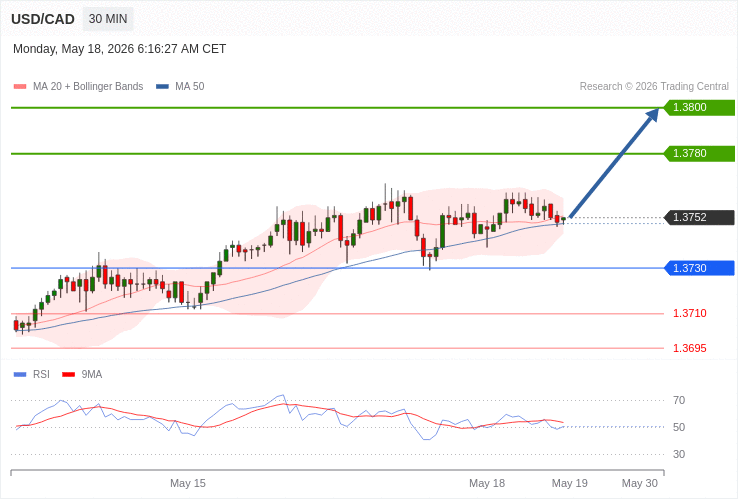Image resolution: width=738 pixels, height=500 pixels.
Task: Click the May 15 date axis label
Action: coord(188,484)
